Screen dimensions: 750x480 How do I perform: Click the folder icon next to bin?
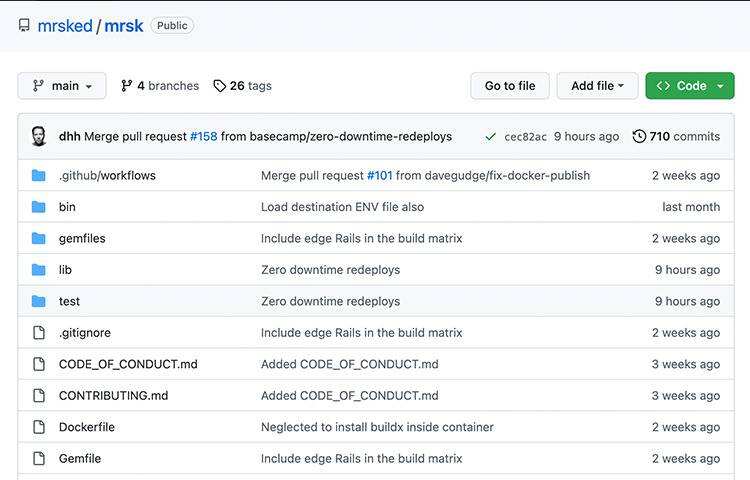click(39, 207)
